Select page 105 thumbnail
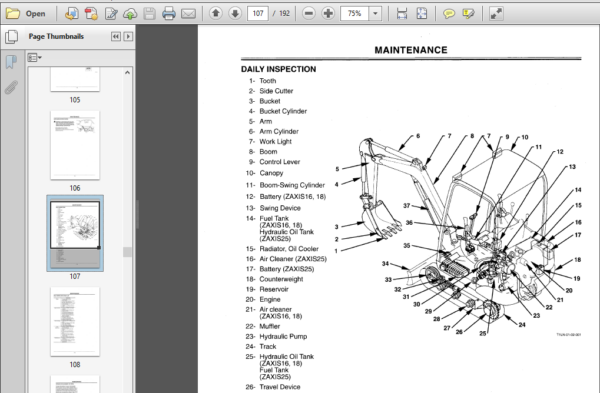The width and height of the screenshot is (600, 393). pyautogui.click(x=75, y=80)
